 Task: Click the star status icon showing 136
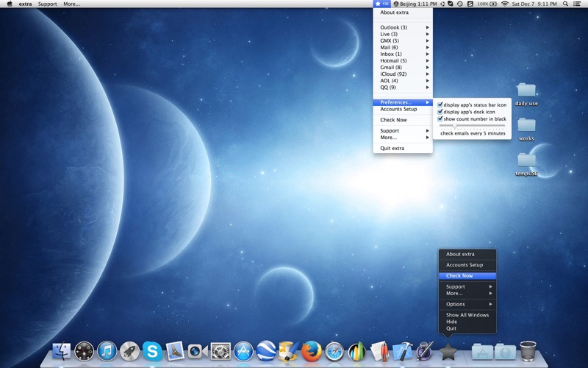381,4
